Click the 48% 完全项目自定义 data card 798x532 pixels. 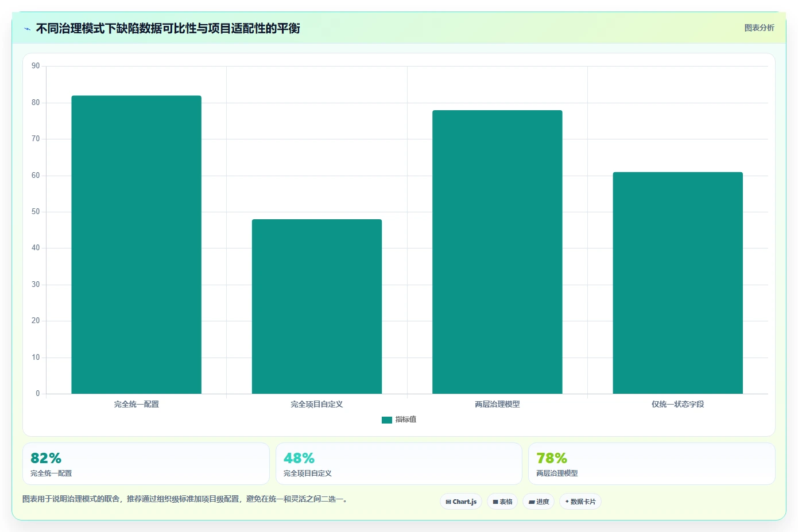[399, 464]
